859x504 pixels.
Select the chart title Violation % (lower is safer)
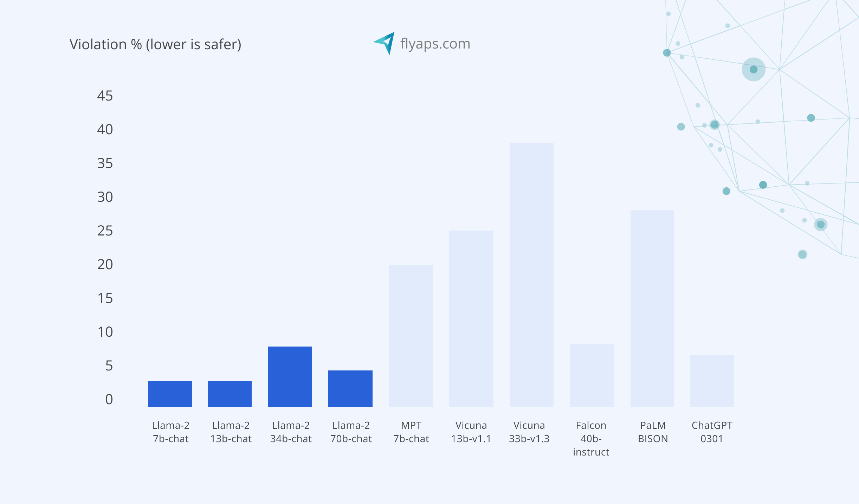click(x=156, y=44)
